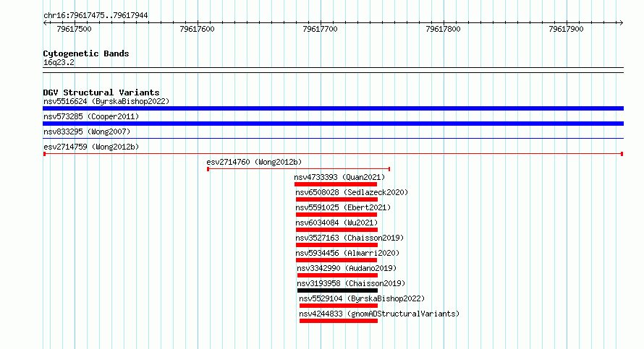This screenshot has height=349, width=644.
Task: Click the black bar under nsv3193958
Action: [x=337, y=290]
